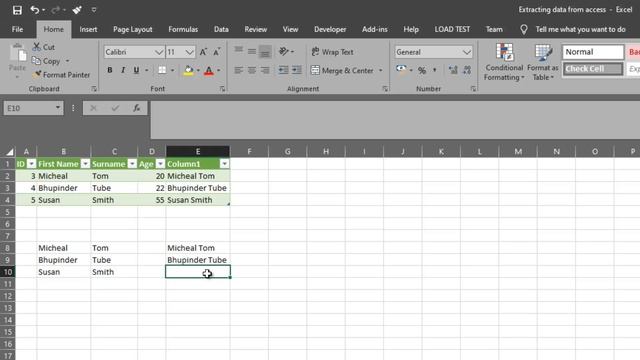
Task: Open the undo history dropdown arrow
Action: pyautogui.click(x=44, y=10)
